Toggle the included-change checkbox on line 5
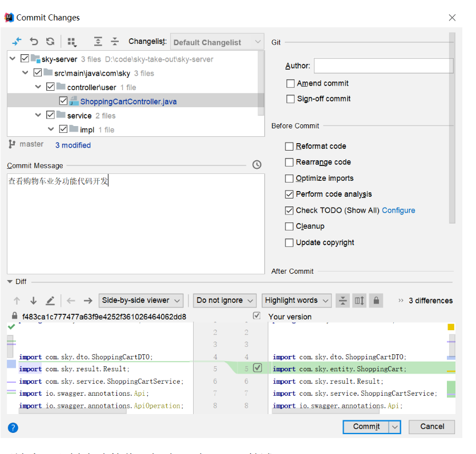The image size is (476, 454). click(x=257, y=368)
